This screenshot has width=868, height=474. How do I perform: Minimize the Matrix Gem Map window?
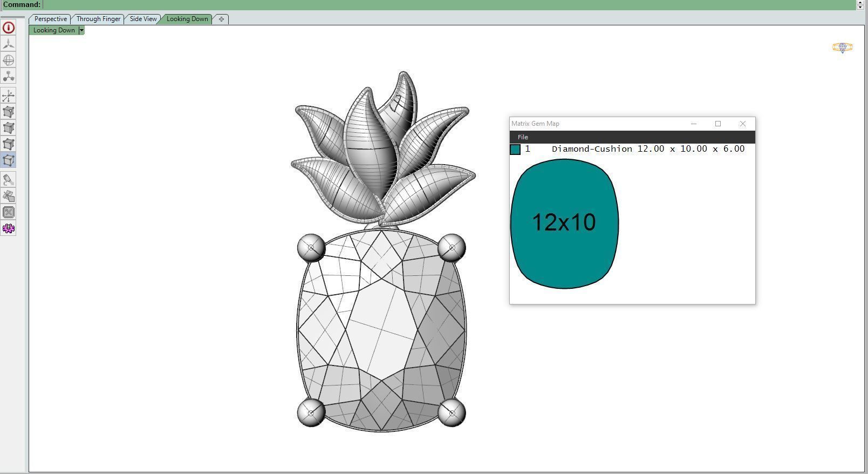(694, 124)
